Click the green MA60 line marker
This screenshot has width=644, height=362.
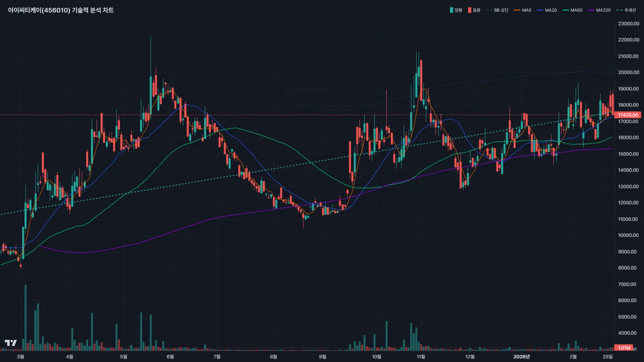coord(566,10)
